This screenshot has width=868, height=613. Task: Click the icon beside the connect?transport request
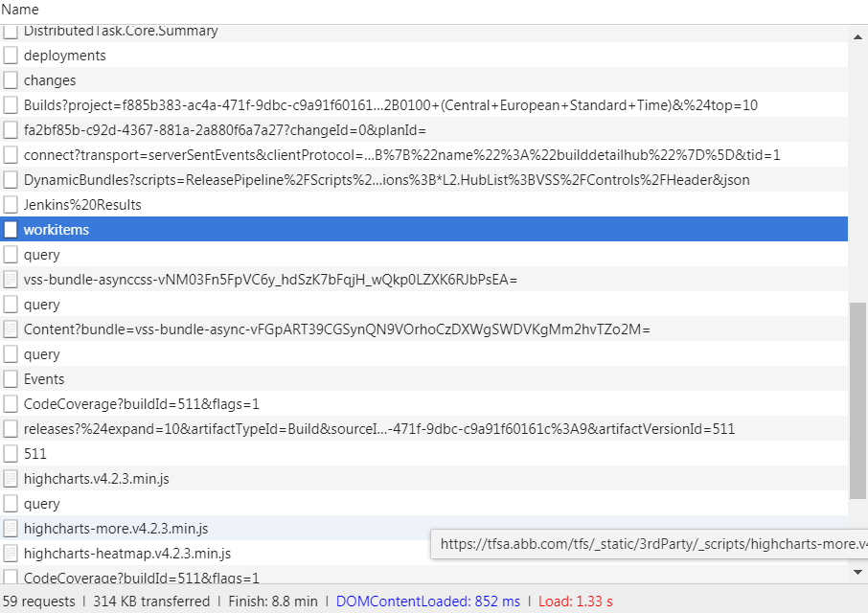10,154
